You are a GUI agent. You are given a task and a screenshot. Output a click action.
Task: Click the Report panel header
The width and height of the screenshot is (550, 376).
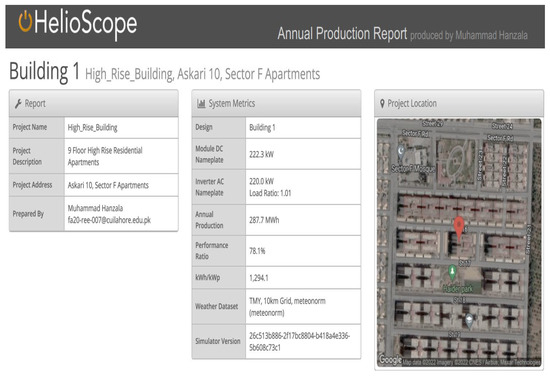point(94,103)
